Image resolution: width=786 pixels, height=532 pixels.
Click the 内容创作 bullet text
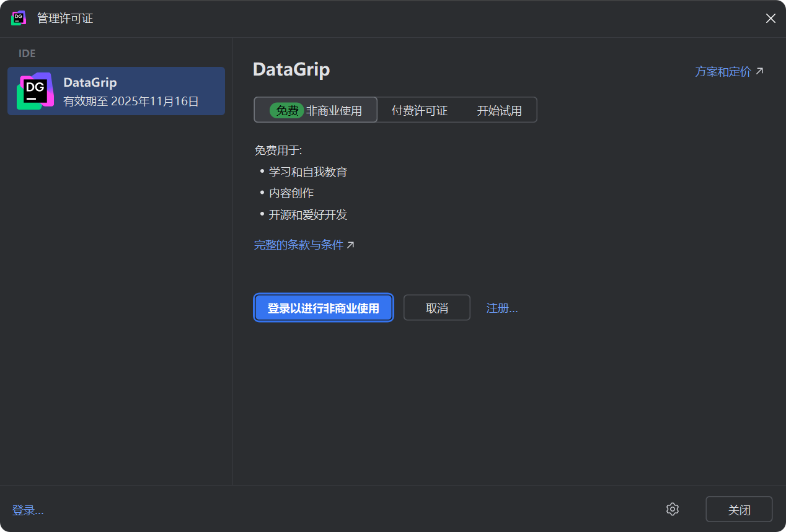click(291, 193)
